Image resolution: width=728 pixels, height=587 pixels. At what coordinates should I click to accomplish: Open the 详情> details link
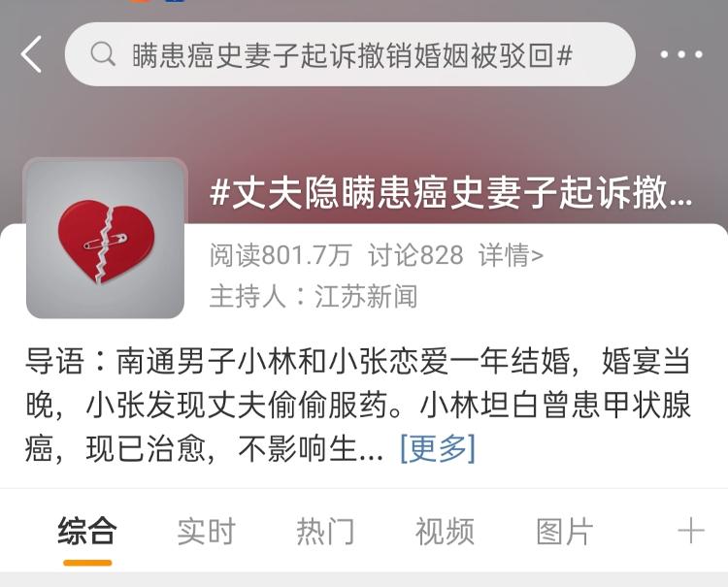(x=511, y=255)
